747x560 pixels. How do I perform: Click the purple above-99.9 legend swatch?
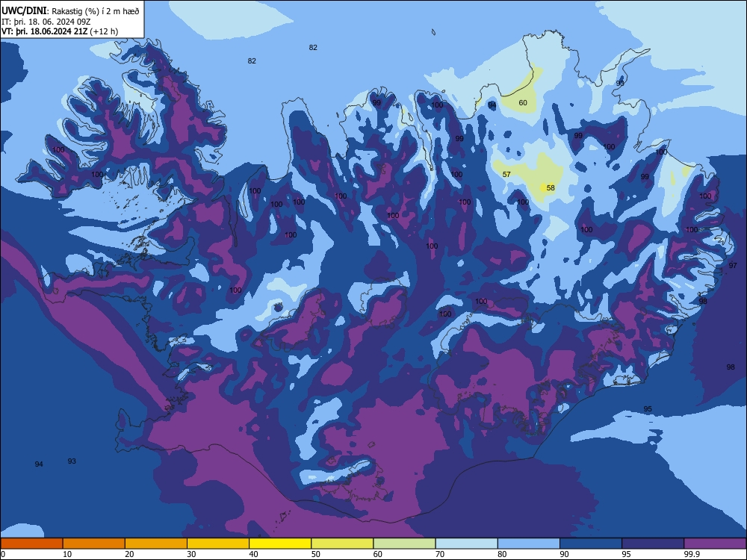(x=715, y=544)
